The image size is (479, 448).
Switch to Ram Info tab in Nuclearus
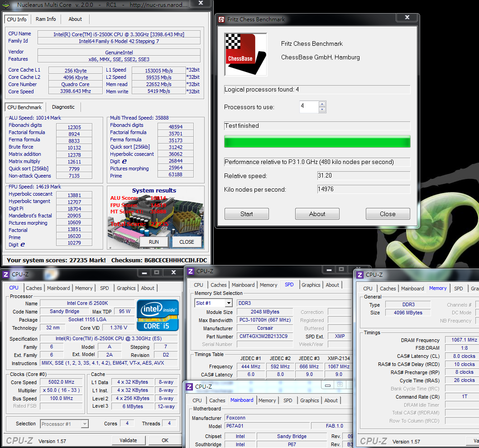pos(46,19)
